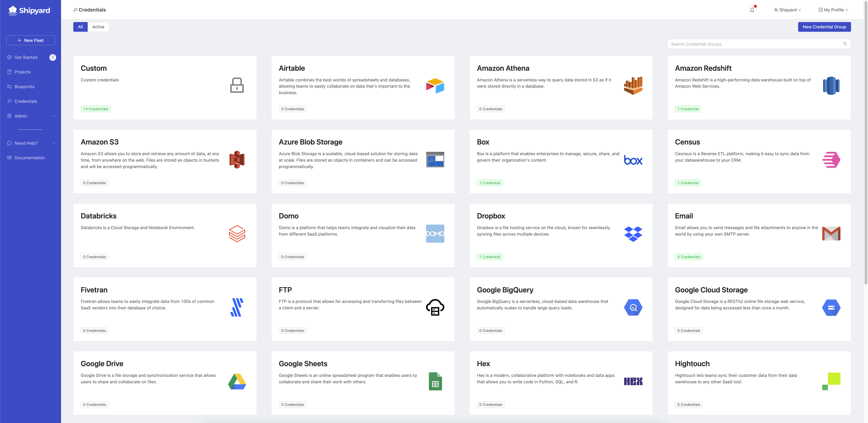The width and height of the screenshot is (868, 423).
Task: Click the 1 Credential tag on Dropbox
Action: pyautogui.click(x=490, y=257)
